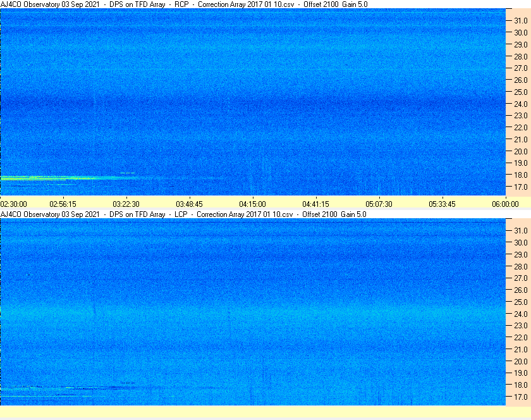Select the 03:48:45 time axis label
This screenshot has height=420, width=531.
click(189, 204)
